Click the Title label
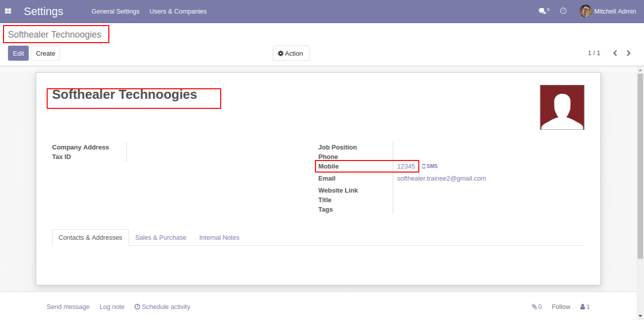This screenshot has height=320, width=644. tap(325, 200)
